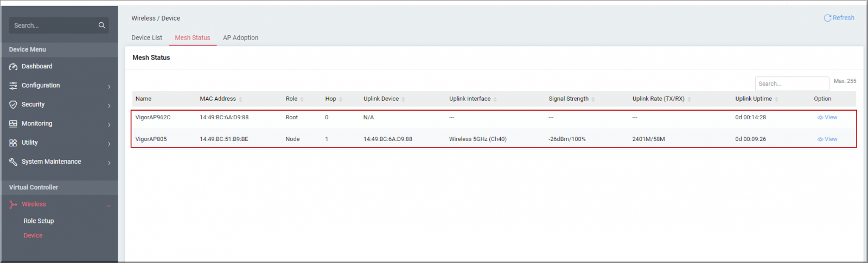
Task: Expand the Security menu chevron
Action: click(x=109, y=105)
